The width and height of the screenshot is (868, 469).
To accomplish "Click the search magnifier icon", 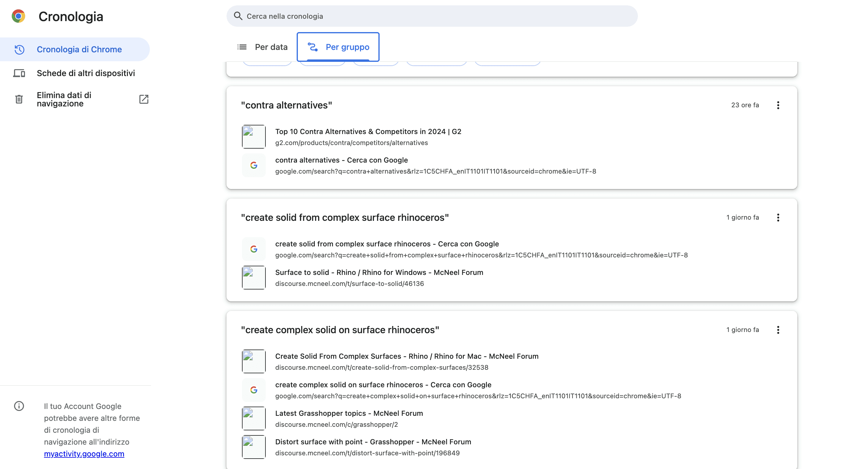I will click(x=238, y=16).
